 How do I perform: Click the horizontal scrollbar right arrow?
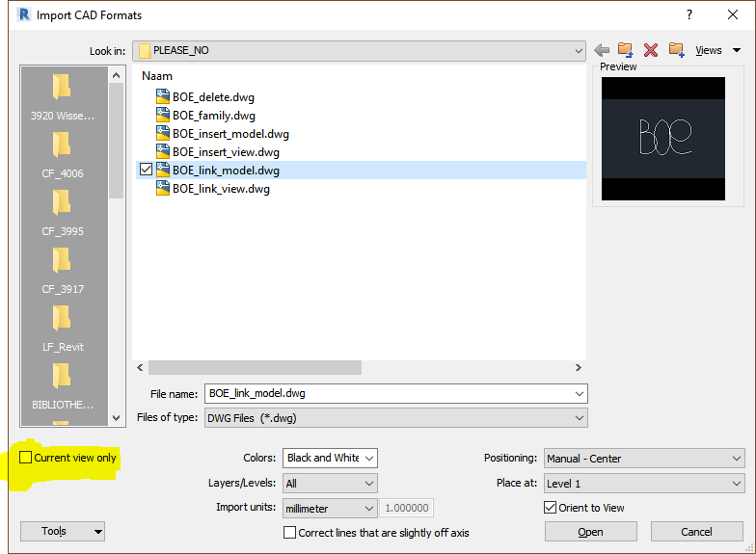pos(579,368)
